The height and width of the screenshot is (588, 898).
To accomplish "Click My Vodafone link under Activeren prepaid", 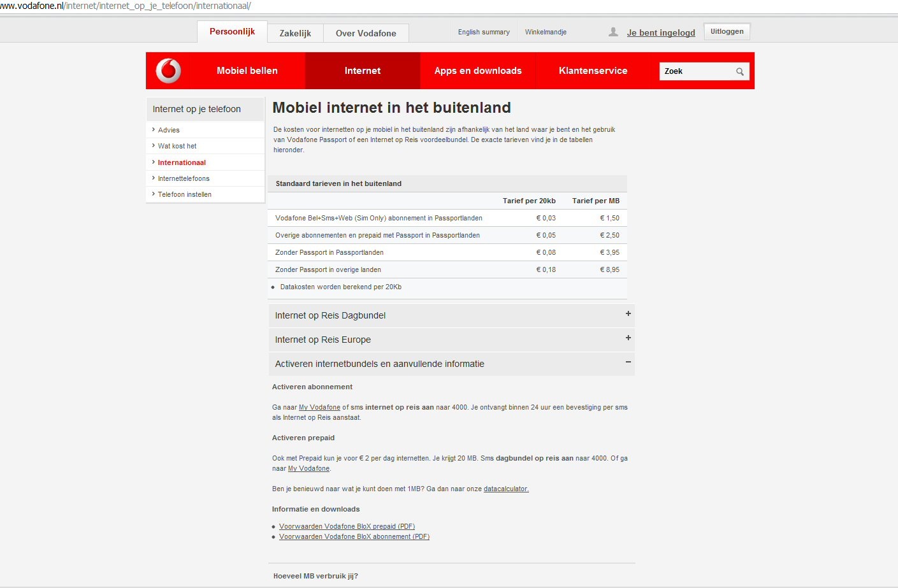I will [x=308, y=468].
